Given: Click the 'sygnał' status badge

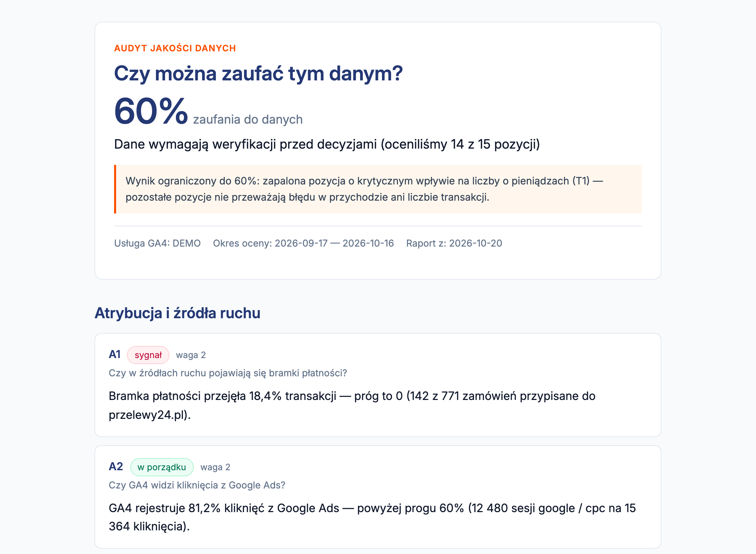Looking at the screenshot, I should pos(148,355).
